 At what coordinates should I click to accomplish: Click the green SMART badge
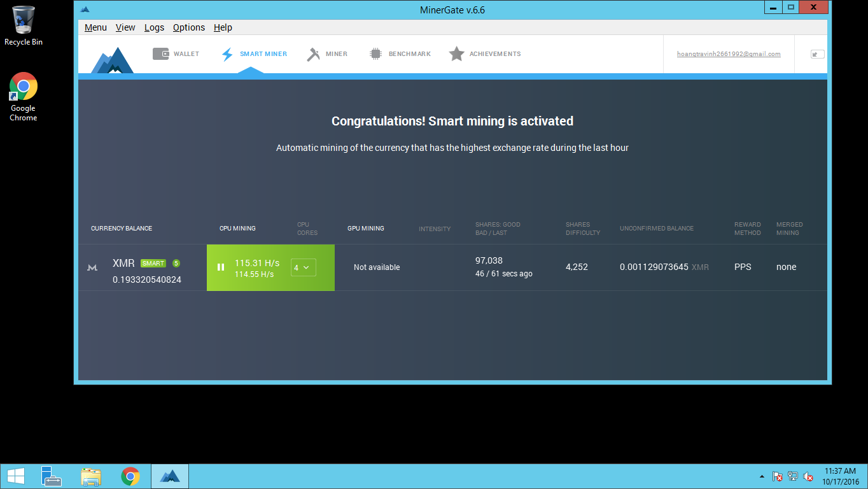click(153, 263)
